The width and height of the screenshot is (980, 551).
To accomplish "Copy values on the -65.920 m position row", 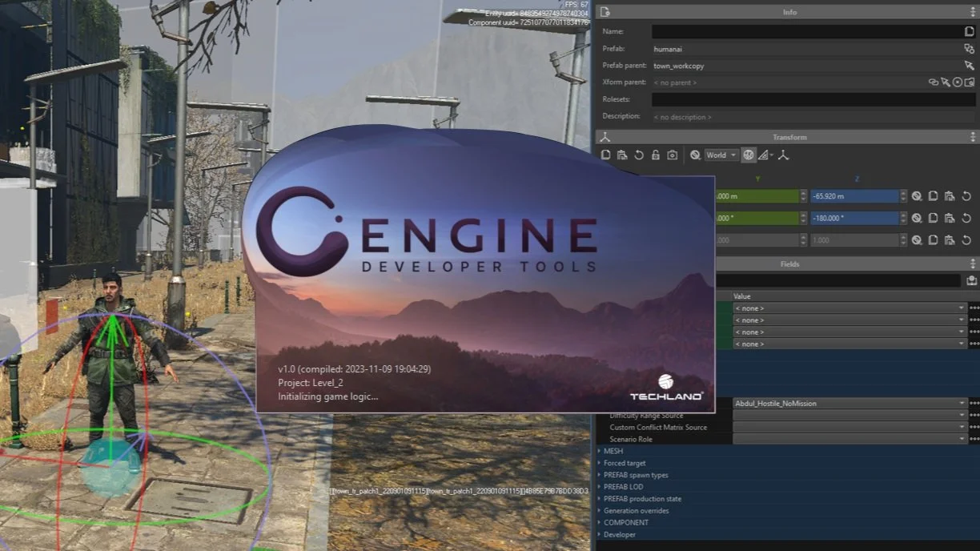I will click(x=934, y=196).
